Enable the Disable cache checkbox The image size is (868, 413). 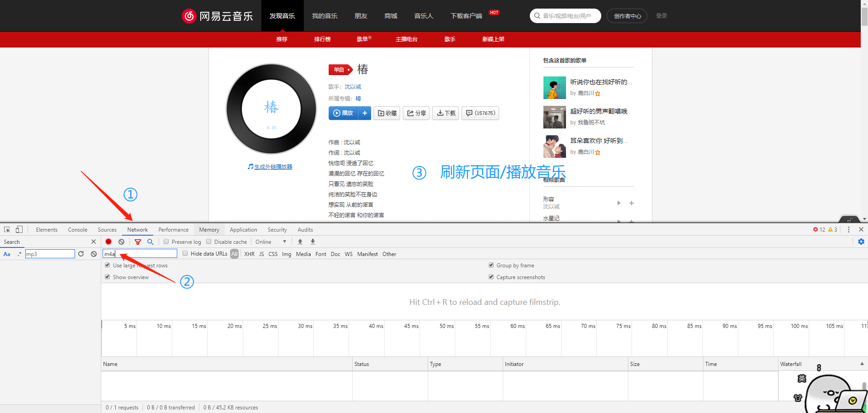click(209, 242)
